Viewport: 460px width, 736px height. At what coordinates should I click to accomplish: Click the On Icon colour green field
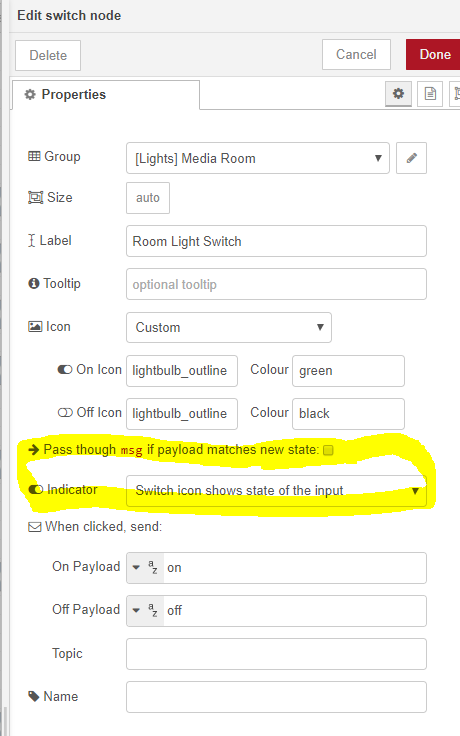tap(348, 371)
